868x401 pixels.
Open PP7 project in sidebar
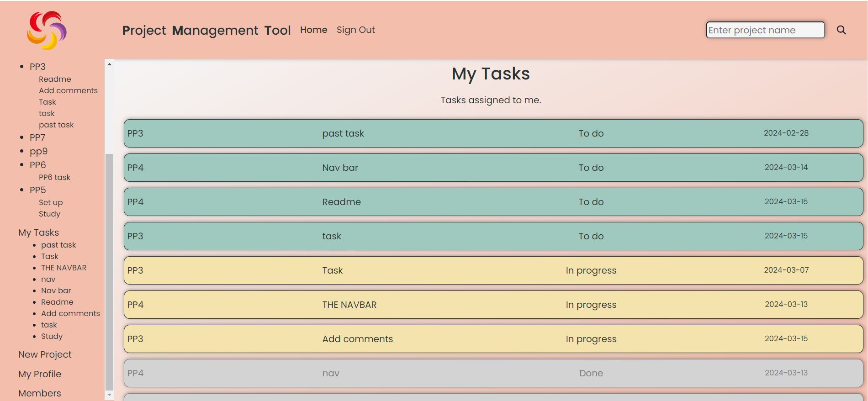click(37, 137)
